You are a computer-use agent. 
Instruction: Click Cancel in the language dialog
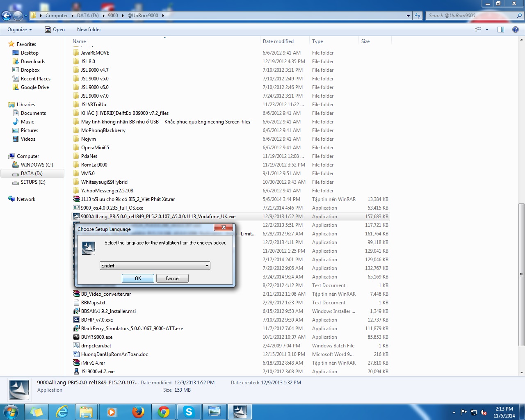(x=172, y=278)
